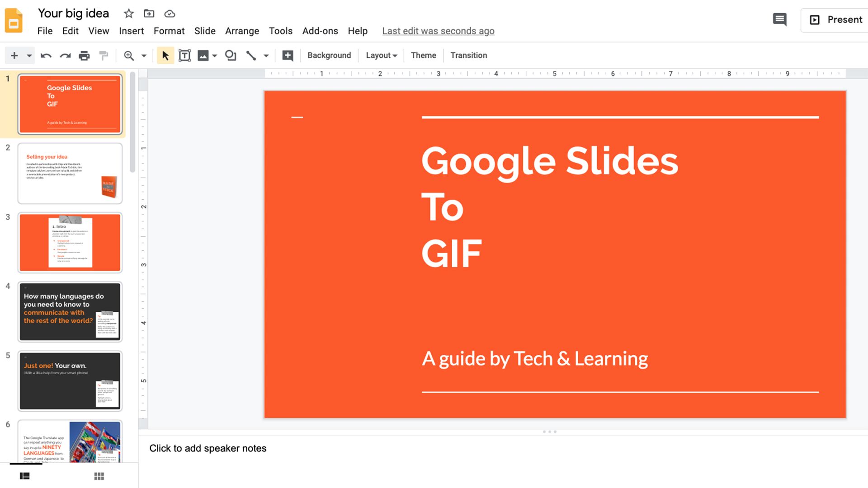Click the Undo icon
The height and width of the screenshot is (488, 868).
pos(46,55)
